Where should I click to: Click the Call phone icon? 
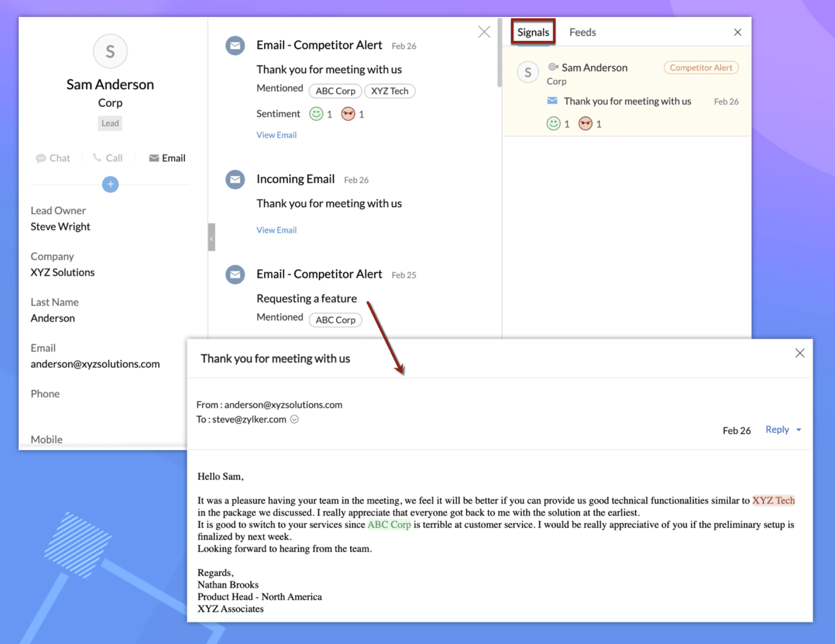click(x=97, y=158)
